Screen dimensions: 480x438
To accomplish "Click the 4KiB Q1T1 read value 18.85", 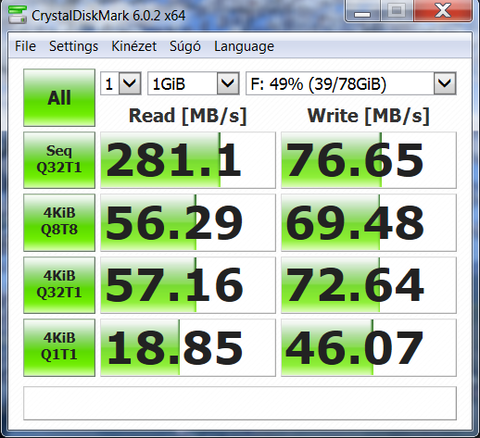I will click(188, 348).
